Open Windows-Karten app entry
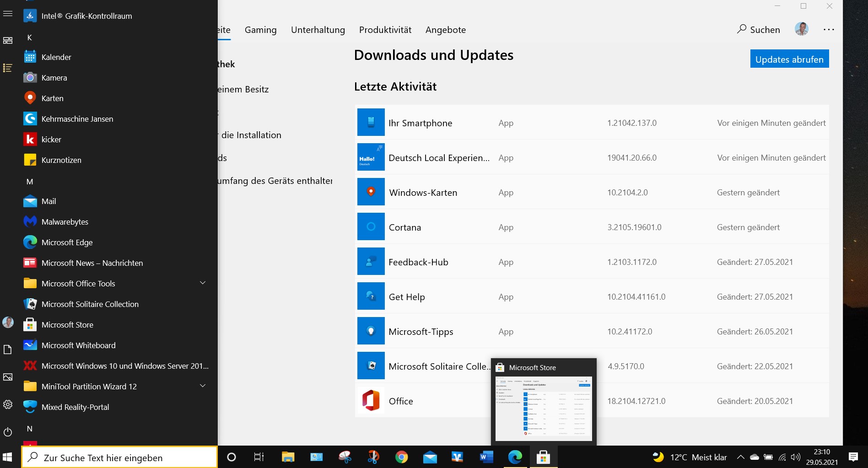This screenshot has width=868, height=468. point(592,192)
